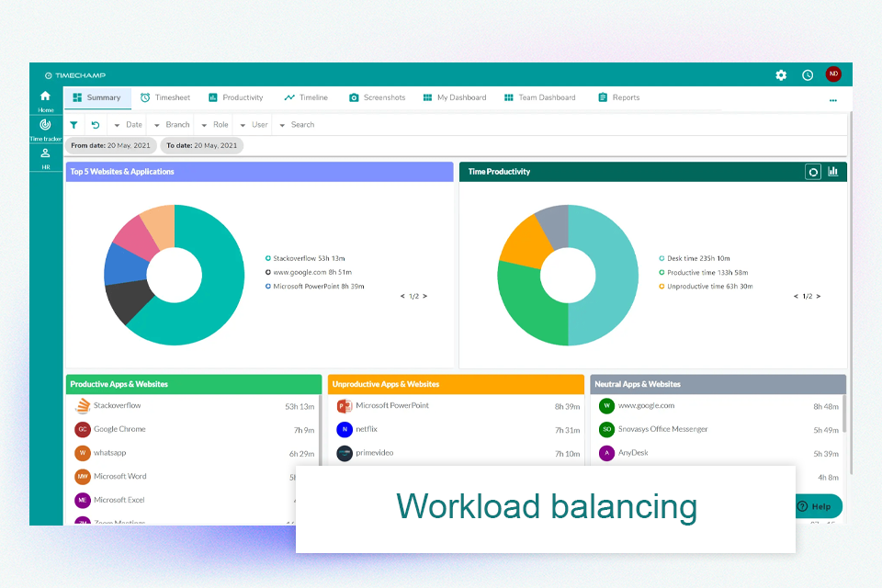Open the Reports tab
This screenshot has height=588, width=882.
click(x=618, y=96)
